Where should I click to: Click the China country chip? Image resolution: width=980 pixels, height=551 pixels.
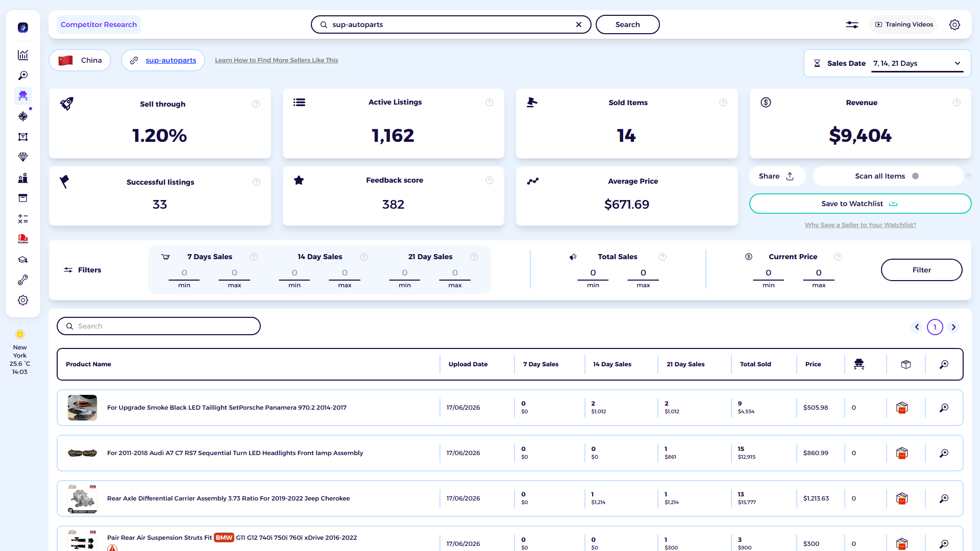80,60
